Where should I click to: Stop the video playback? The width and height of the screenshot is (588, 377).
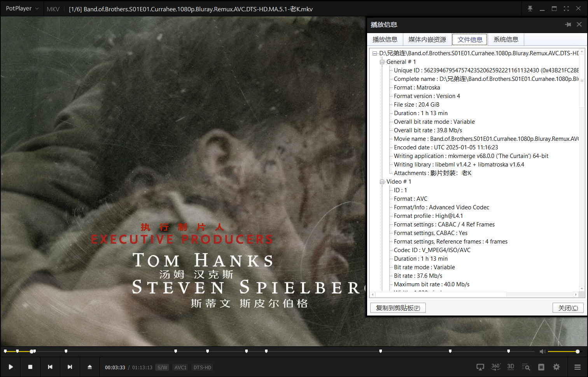point(30,367)
